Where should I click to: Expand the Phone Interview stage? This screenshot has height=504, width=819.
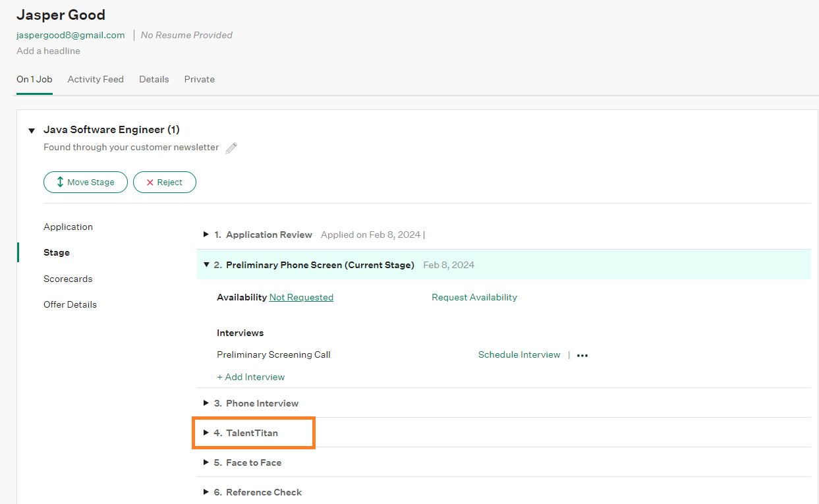206,403
